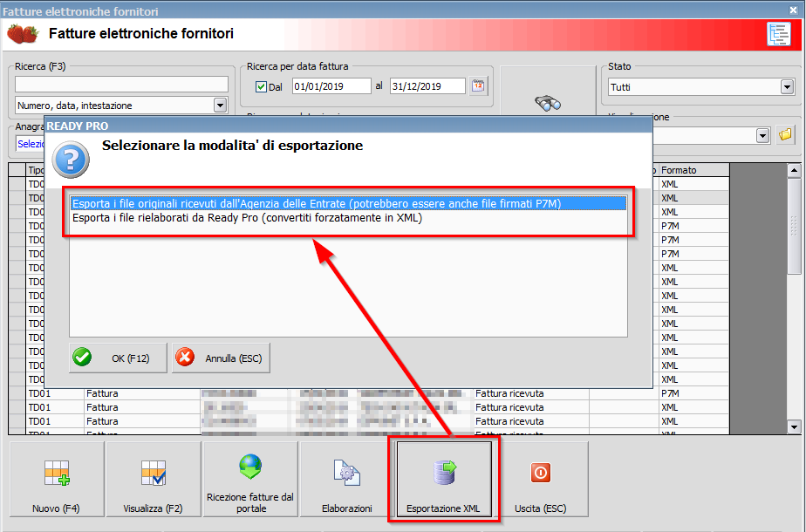This screenshot has height=532, width=806.
Task: Click the binoculars search icon
Action: [548, 103]
